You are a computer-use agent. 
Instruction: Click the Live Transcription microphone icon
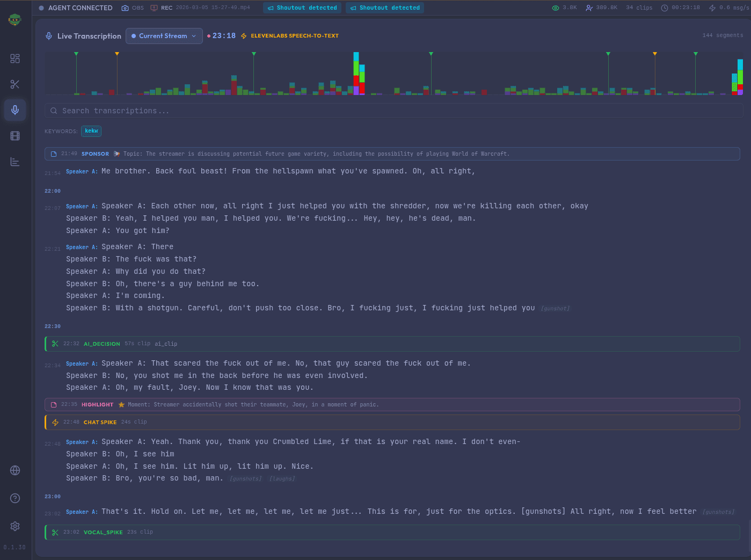49,36
